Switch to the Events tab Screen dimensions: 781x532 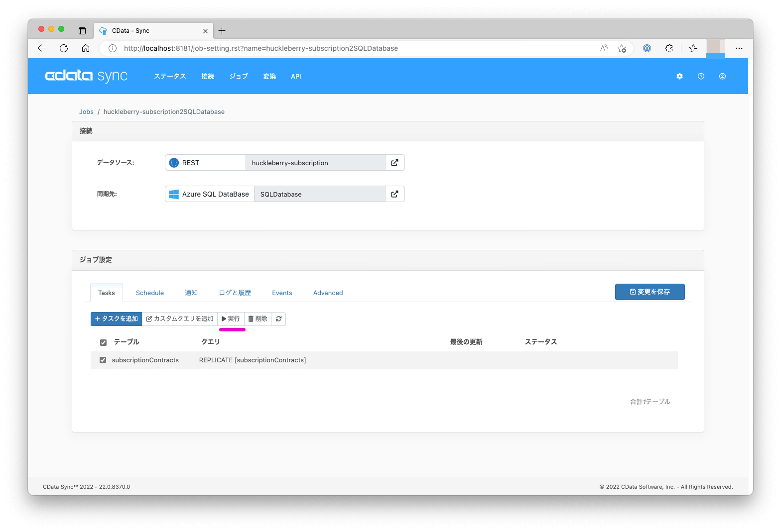click(x=282, y=293)
